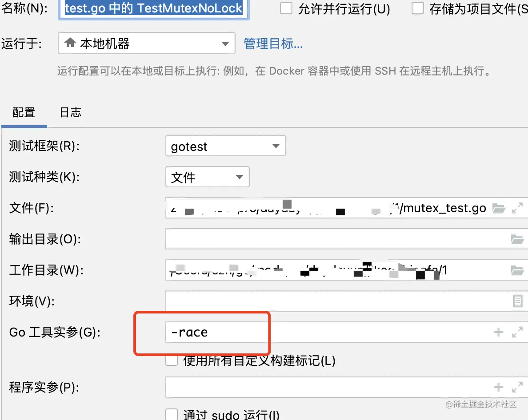This screenshot has width=528, height=420.
Task: Open test kind (测试种类) 文件 dropdown
Action: pyautogui.click(x=208, y=177)
